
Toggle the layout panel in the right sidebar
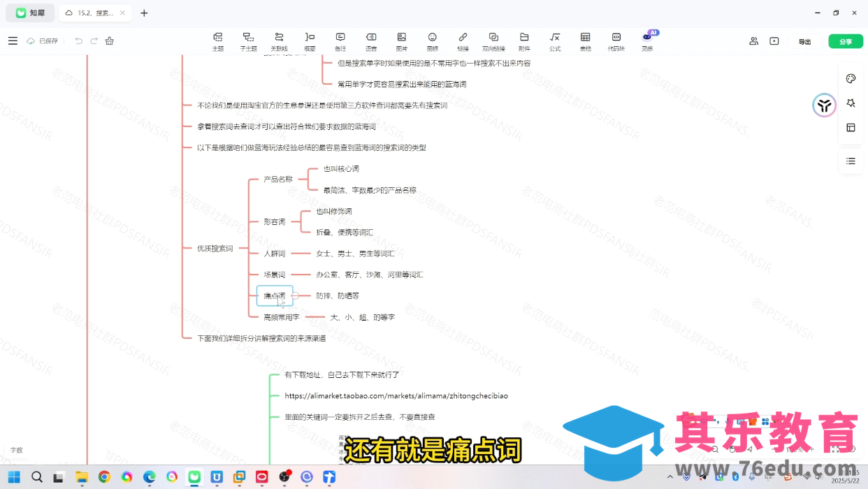pyautogui.click(x=851, y=127)
